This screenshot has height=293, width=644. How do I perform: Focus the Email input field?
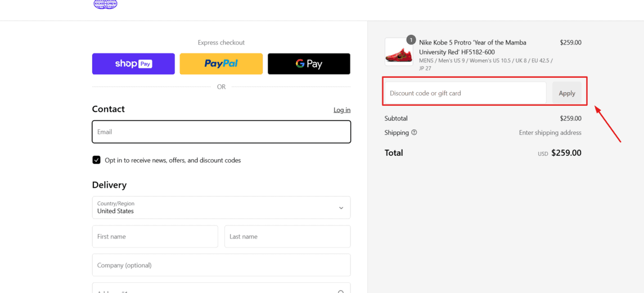pyautogui.click(x=222, y=132)
